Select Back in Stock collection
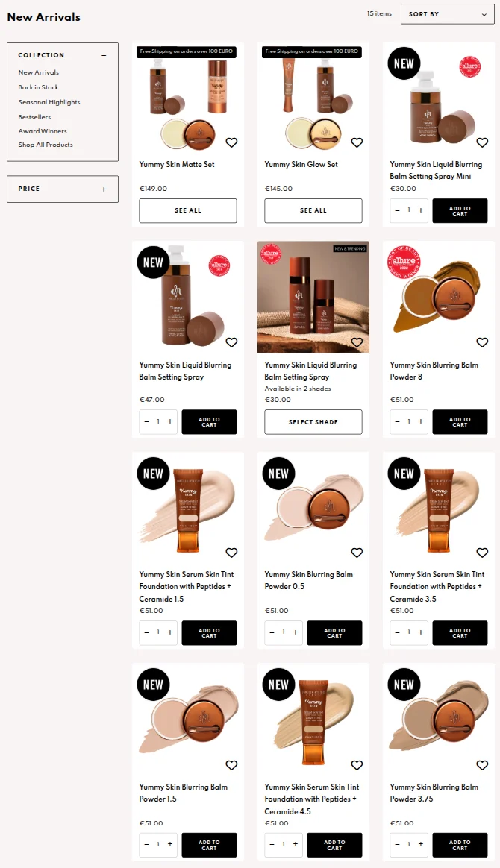 [x=38, y=87]
